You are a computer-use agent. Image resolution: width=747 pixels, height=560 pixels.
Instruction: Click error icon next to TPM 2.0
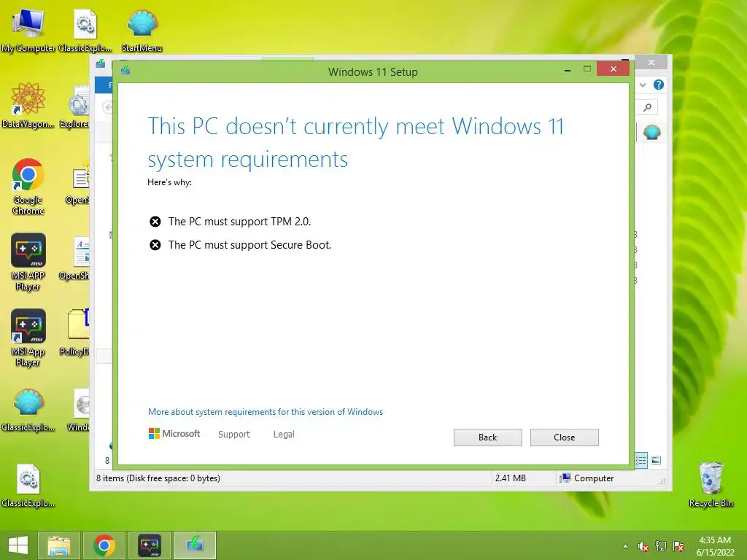tap(155, 222)
